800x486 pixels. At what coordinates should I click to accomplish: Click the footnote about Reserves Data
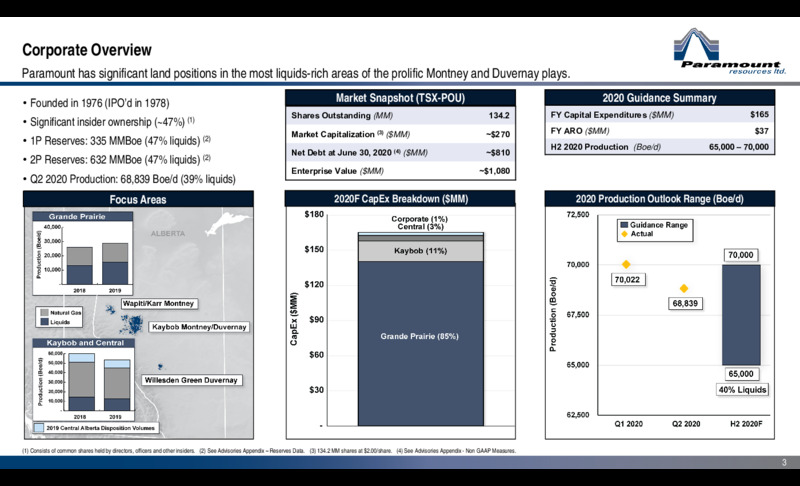[252, 451]
